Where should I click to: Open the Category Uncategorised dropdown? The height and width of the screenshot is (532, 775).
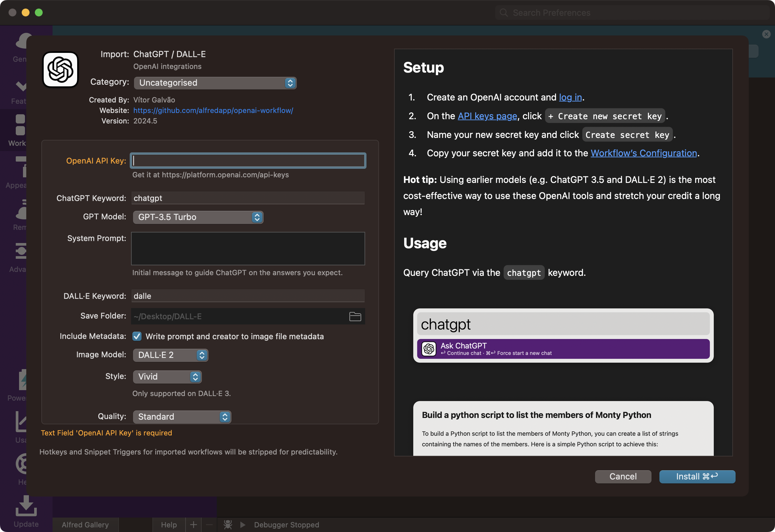tap(215, 83)
